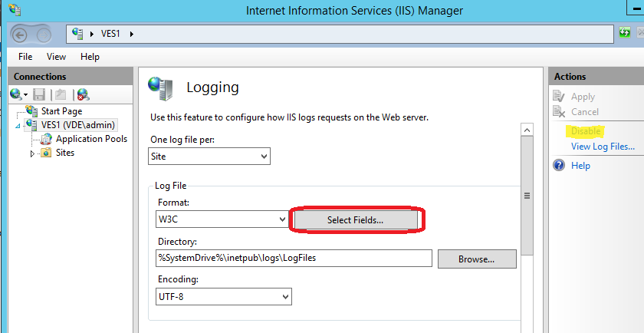Click the Forward navigation arrow

pyautogui.click(x=44, y=35)
